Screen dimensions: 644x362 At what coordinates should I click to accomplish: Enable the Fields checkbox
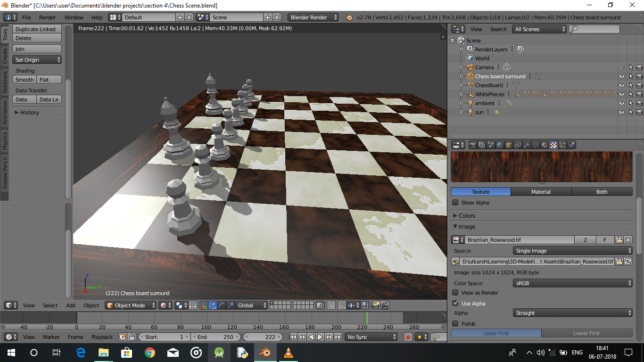pos(455,324)
